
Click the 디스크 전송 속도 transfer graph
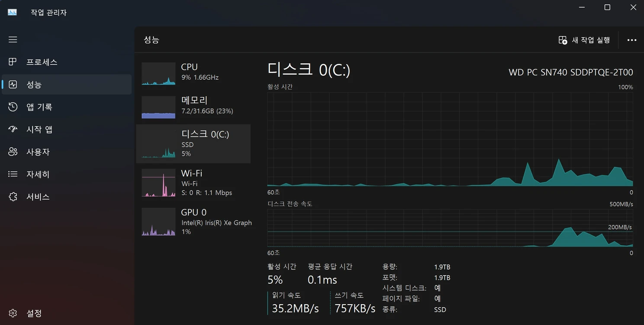tap(450, 228)
